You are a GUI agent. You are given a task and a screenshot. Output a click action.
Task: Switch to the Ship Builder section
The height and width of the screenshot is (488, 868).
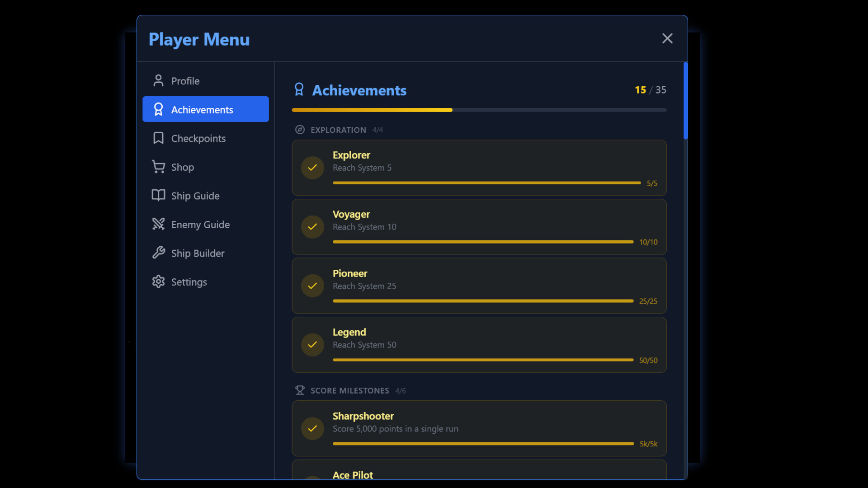click(x=198, y=253)
